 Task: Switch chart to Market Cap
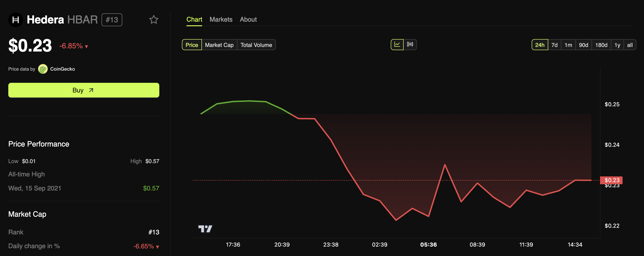pyautogui.click(x=219, y=45)
